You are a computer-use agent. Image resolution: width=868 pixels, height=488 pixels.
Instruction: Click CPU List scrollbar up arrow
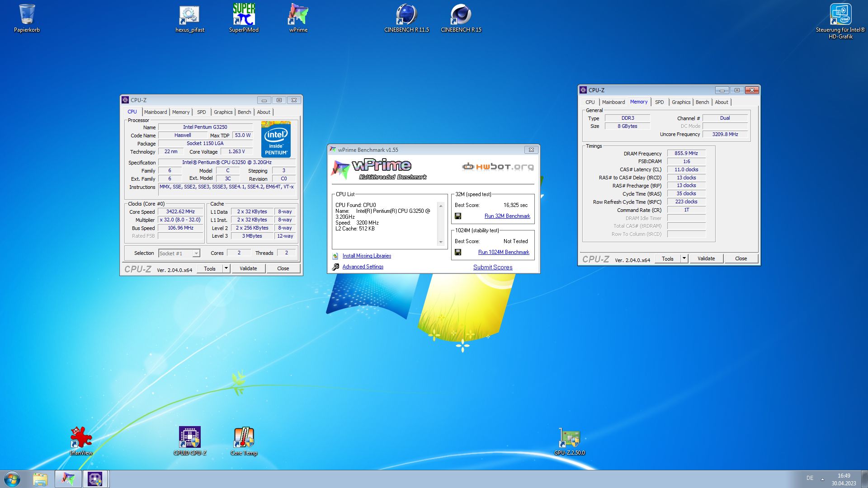[441, 206]
